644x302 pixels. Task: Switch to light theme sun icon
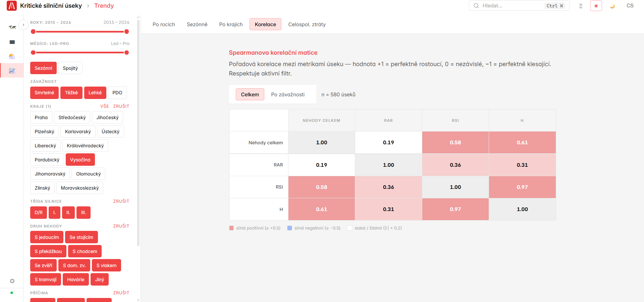coord(596,6)
